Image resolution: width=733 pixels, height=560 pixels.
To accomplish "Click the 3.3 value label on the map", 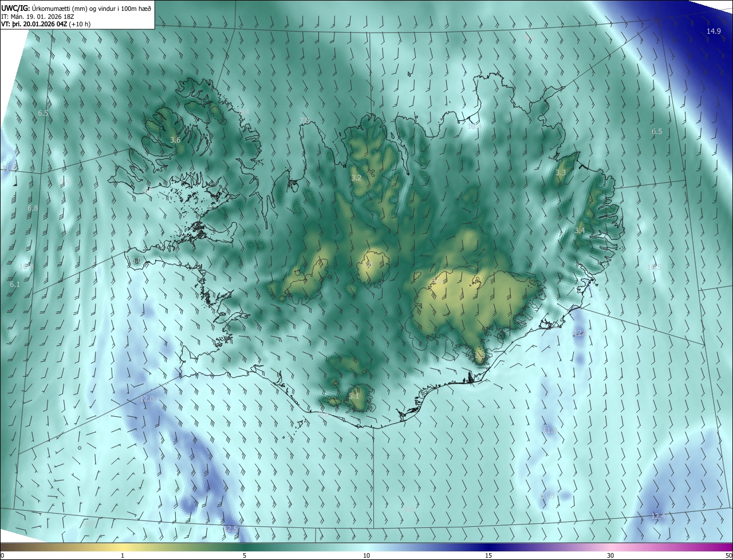I will 561,172.
